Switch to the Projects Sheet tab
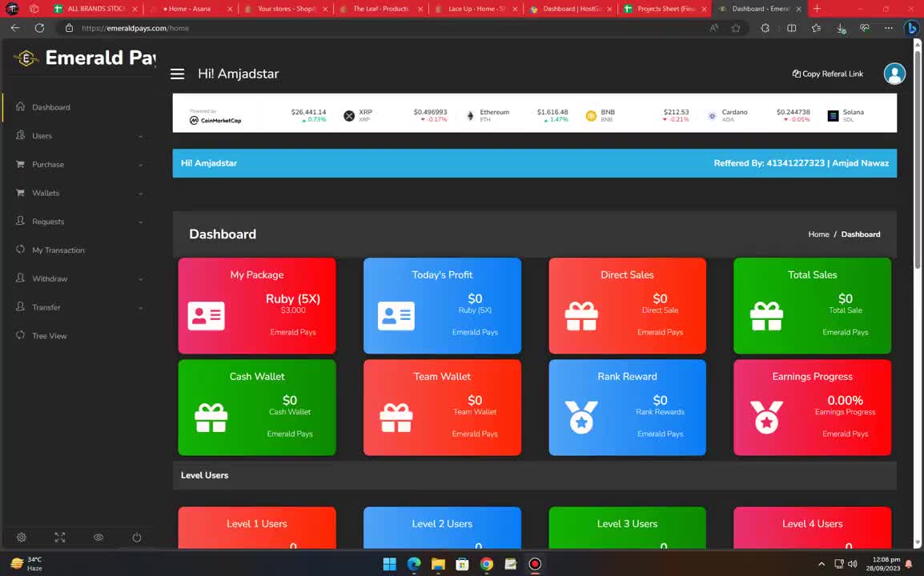The height and width of the screenshot is (576, 924). tap(665, 9)
